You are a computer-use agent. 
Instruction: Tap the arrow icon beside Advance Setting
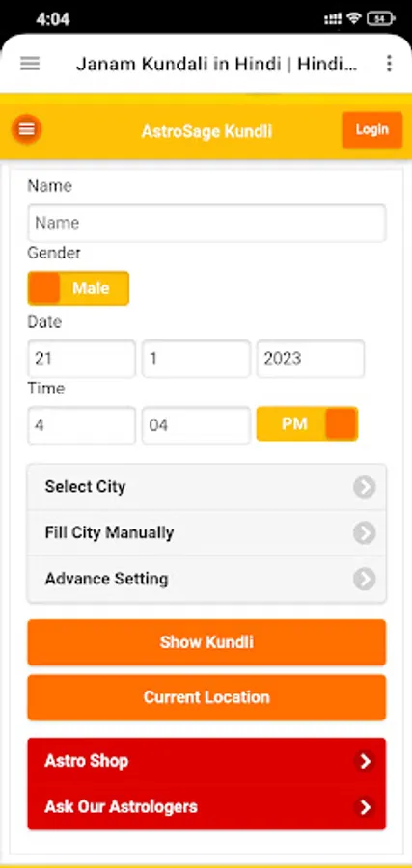pos(365,579)
